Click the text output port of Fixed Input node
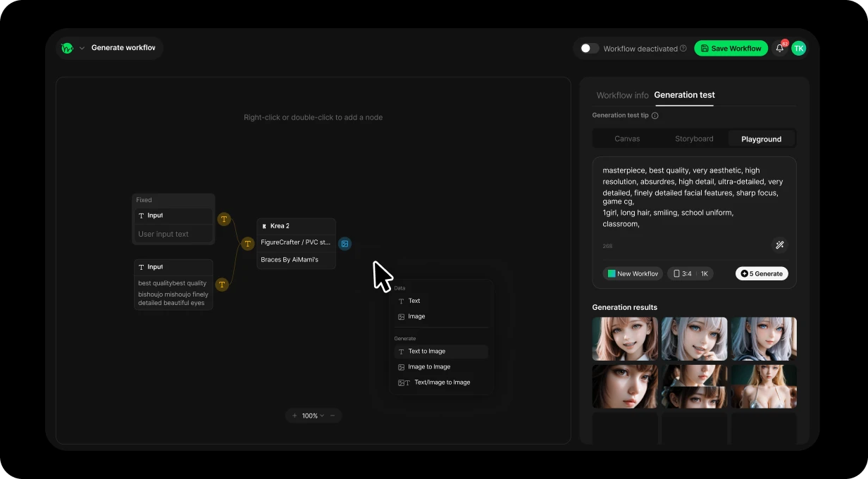Screen dimensions: 868x479 (224, 219)
